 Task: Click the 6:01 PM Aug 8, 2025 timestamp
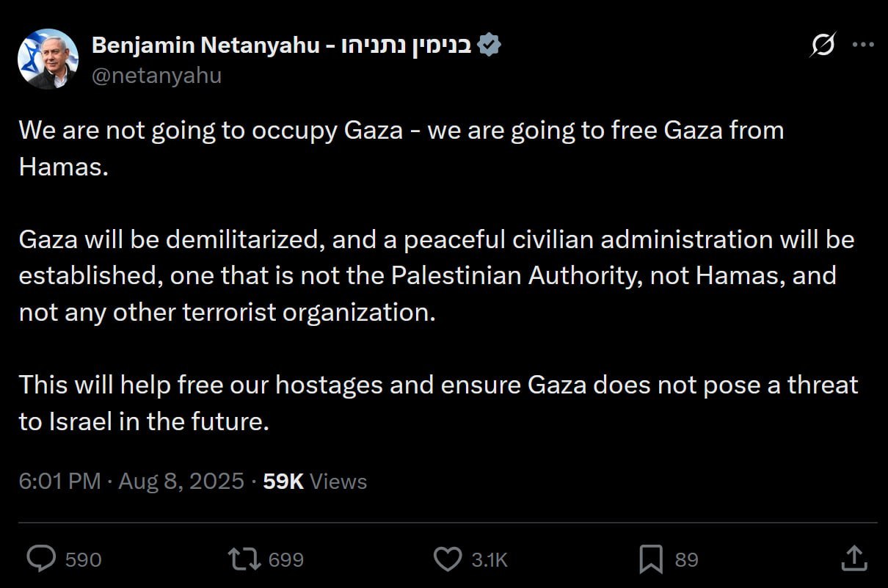click(131, 482)
